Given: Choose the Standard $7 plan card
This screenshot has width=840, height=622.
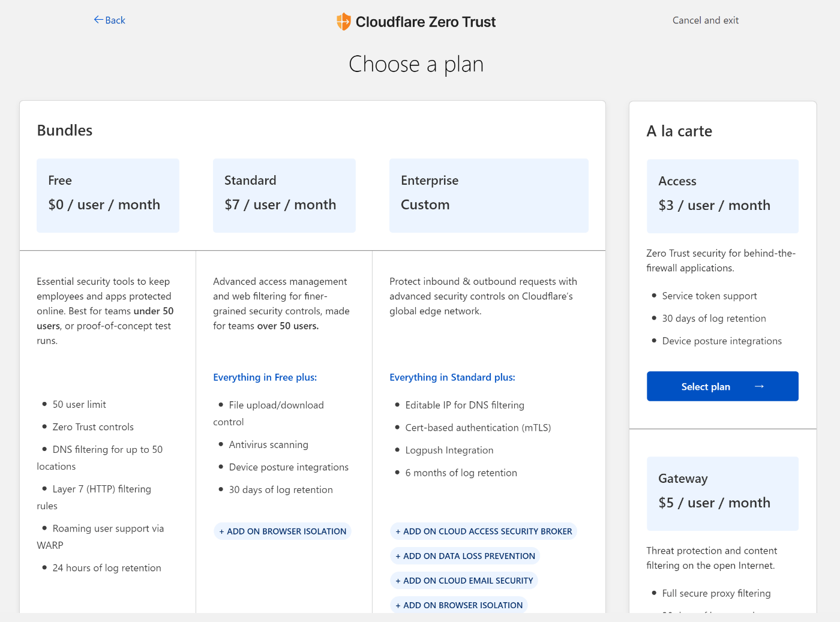Looking at the screenshot, I should point(284,196).
